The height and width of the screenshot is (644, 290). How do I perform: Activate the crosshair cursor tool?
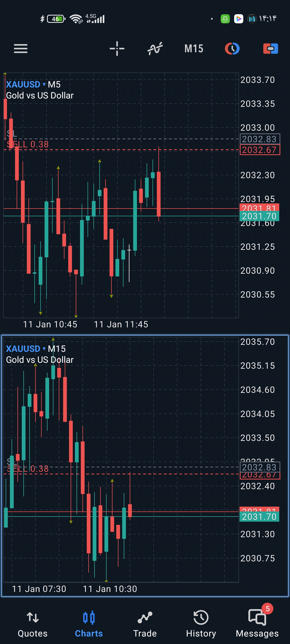[117, 49]
